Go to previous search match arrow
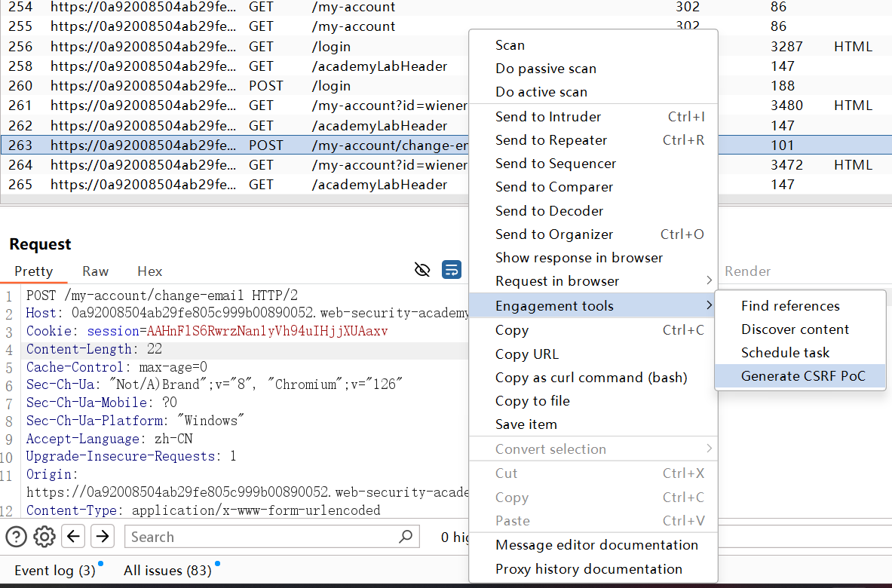This screenshot has width=892, height=588. click(x=73, y=537)
